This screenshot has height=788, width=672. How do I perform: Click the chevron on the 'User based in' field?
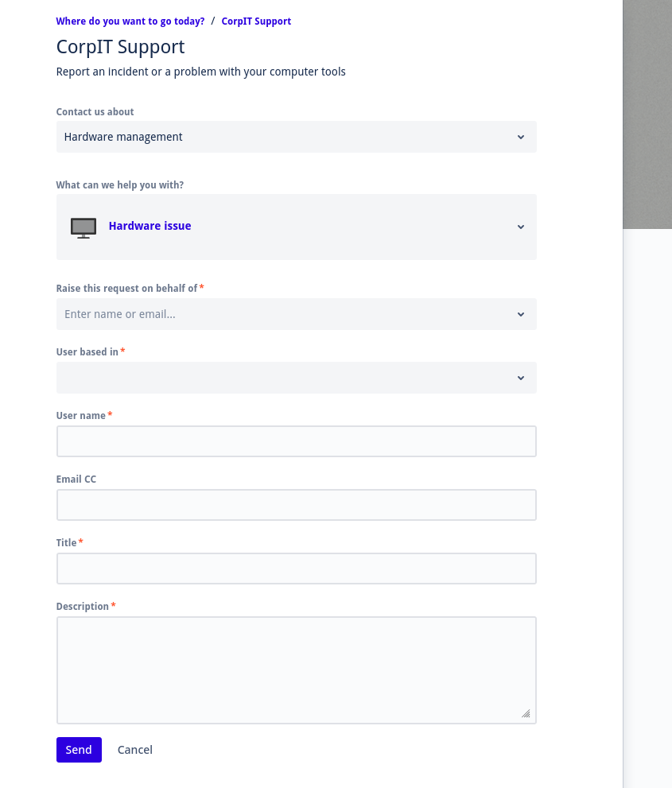(521, 378)
